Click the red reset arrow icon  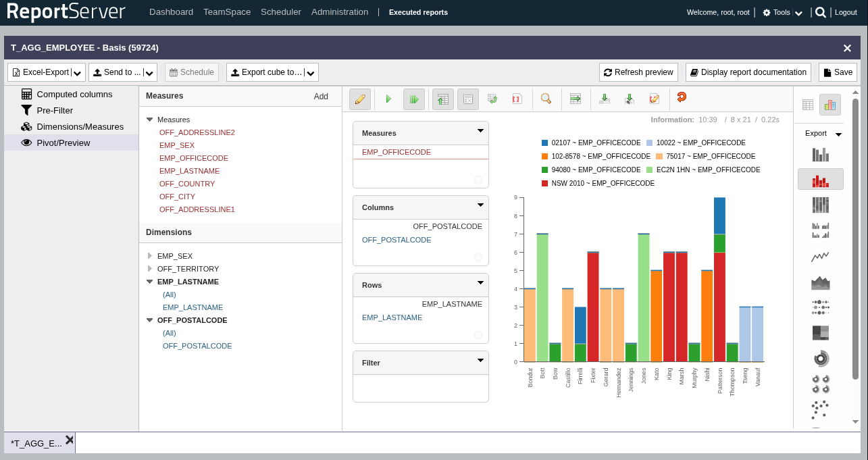[682, 98]
